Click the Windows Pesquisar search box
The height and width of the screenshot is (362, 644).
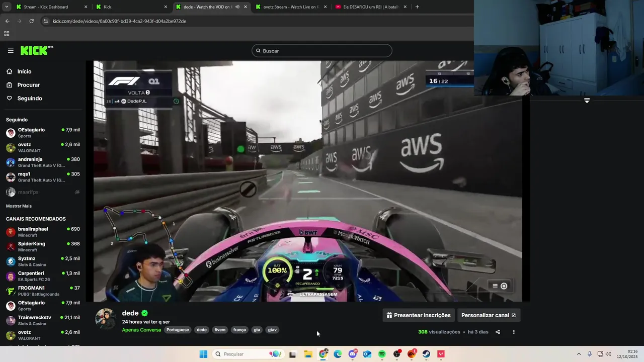point(248,354)
